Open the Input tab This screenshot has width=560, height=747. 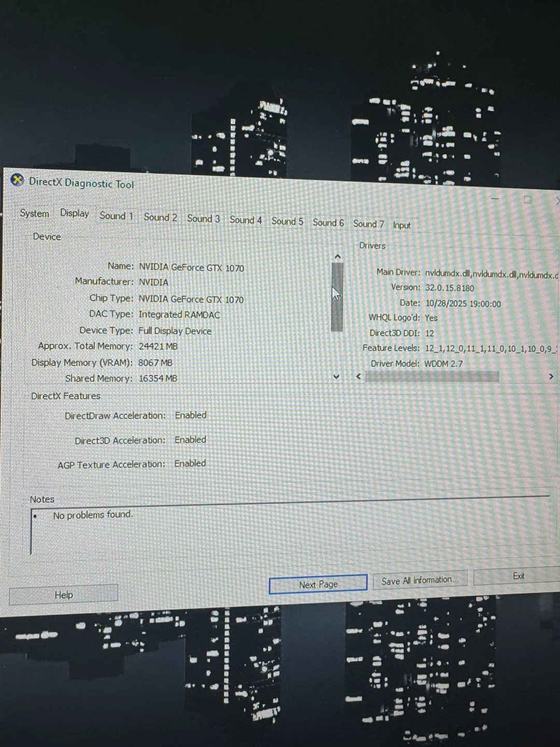pos(401,225)
